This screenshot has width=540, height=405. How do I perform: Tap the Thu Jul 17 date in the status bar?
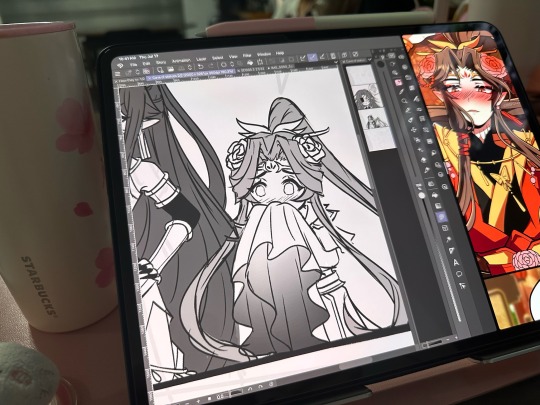[x=149, y=57]
